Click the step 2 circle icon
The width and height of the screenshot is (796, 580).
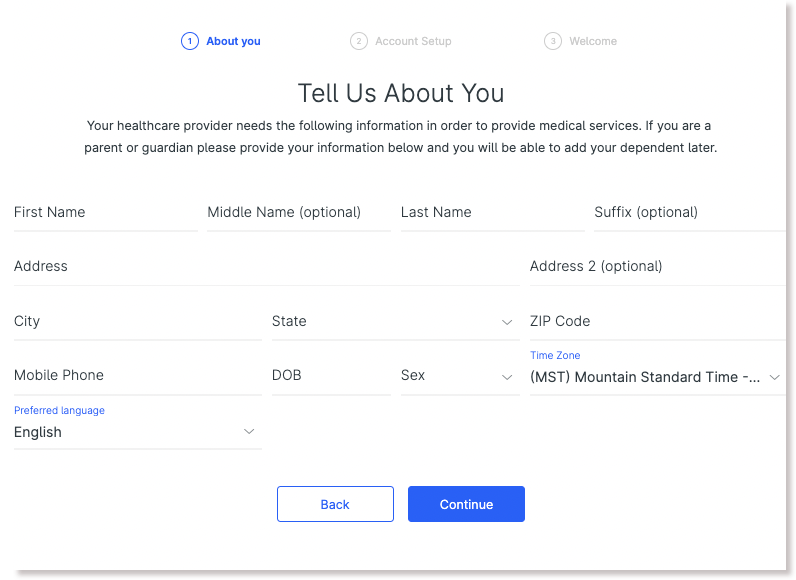359,41
